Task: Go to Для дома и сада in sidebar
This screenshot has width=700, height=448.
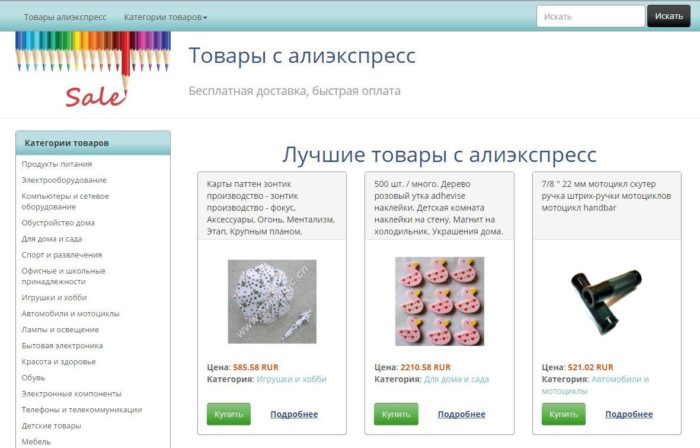Action: click(x=52, y=239)
